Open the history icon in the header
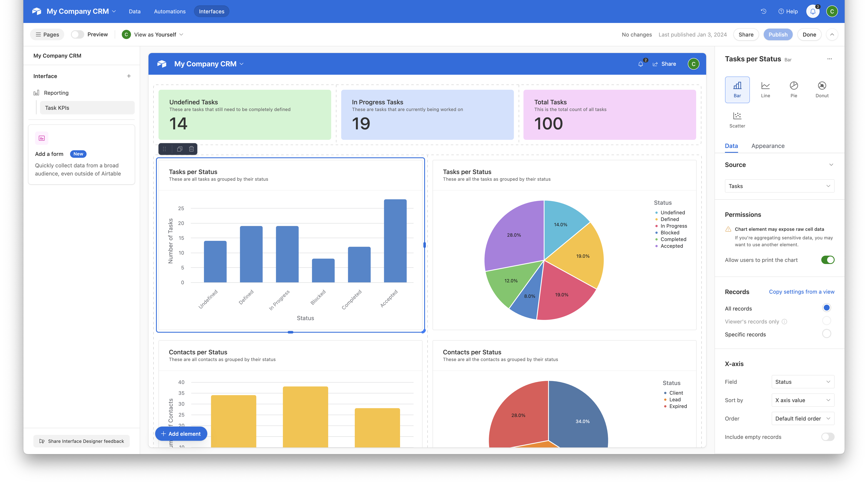 tap(763, 11)
